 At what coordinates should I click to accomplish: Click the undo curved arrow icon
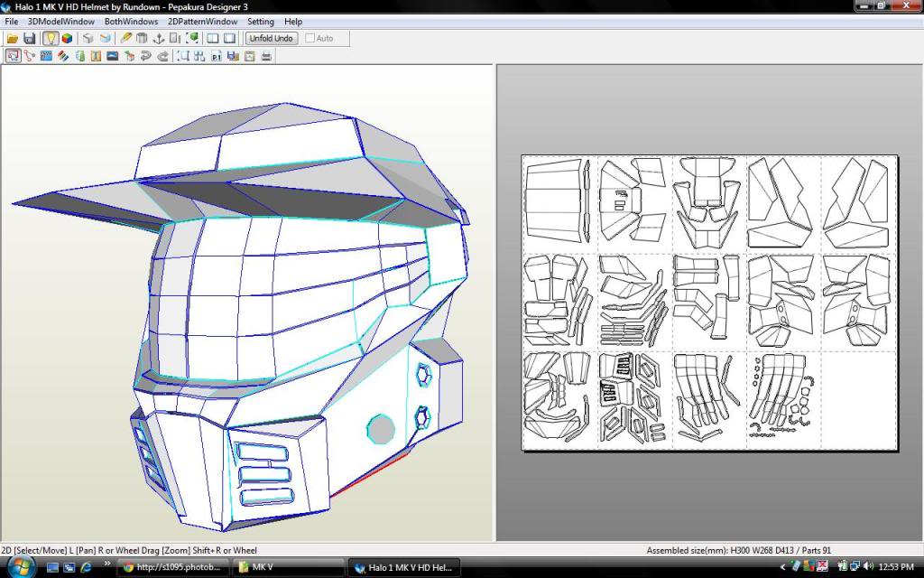(146, 56)
